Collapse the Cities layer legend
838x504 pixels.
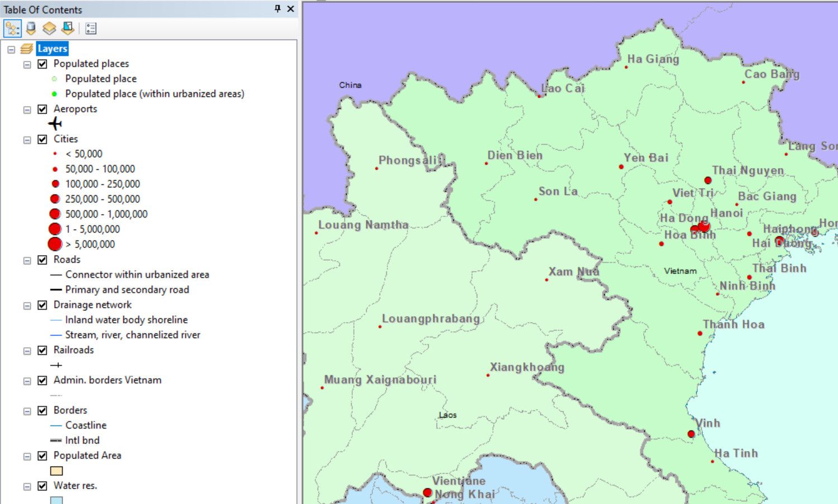click(27, 139)
